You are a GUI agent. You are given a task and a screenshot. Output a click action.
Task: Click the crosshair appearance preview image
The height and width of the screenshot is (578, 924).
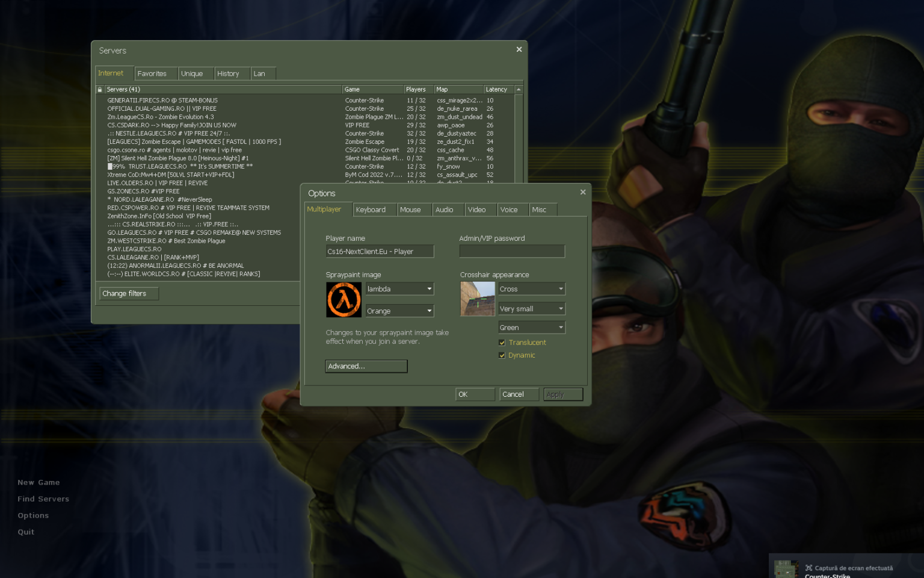point(477,299)
